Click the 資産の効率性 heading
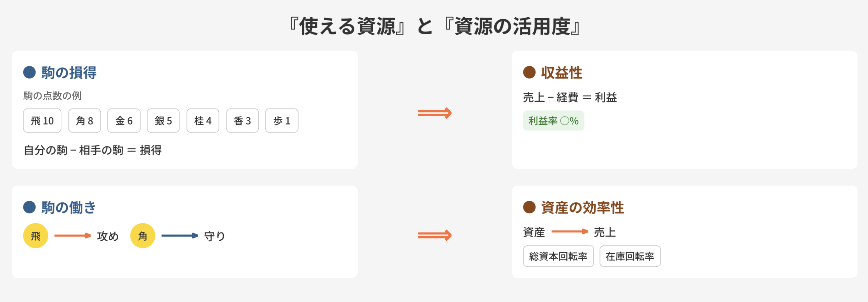The image size is (868, 302). (583, 207)
